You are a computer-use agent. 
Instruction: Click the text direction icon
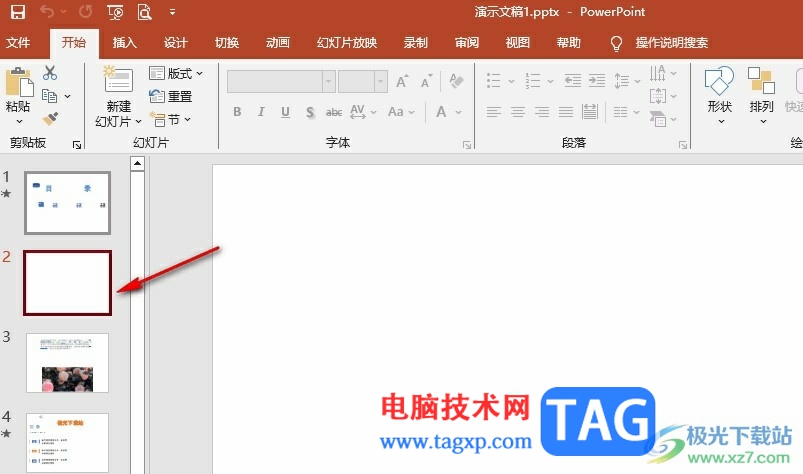(658, 73)
